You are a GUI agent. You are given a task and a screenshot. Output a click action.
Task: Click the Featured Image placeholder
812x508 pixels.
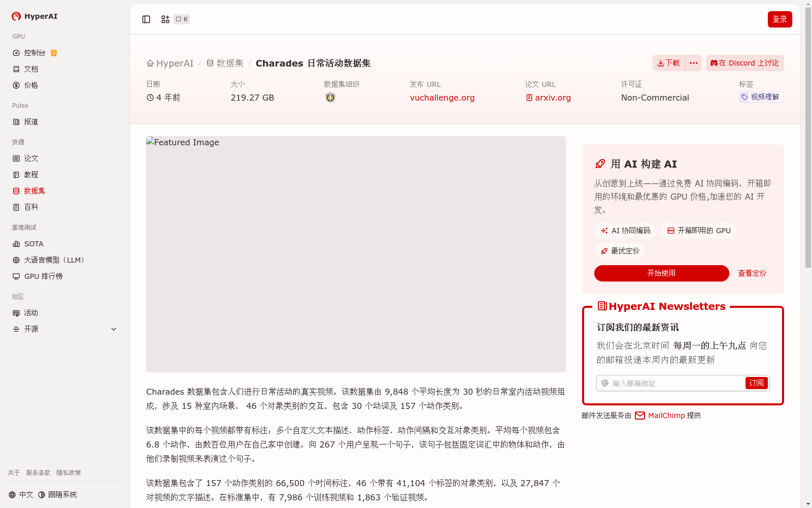tap(356, 254)
